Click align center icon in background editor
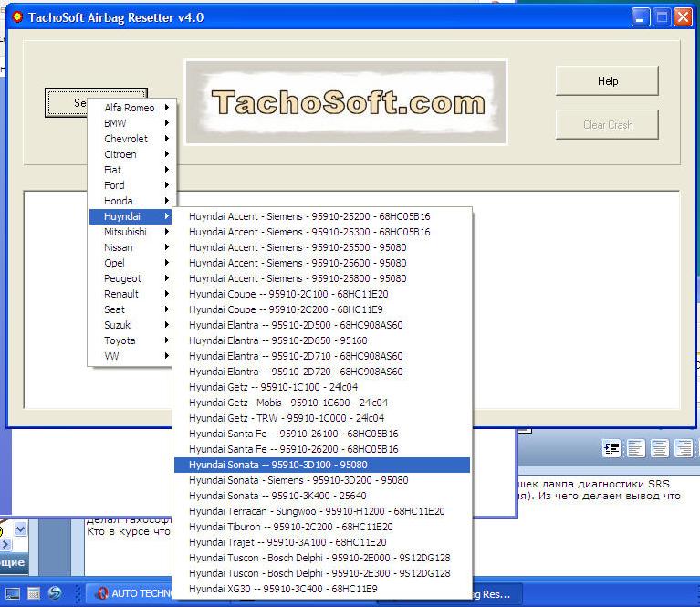This screenshot has height=607, width=700. tap(659, 448)
